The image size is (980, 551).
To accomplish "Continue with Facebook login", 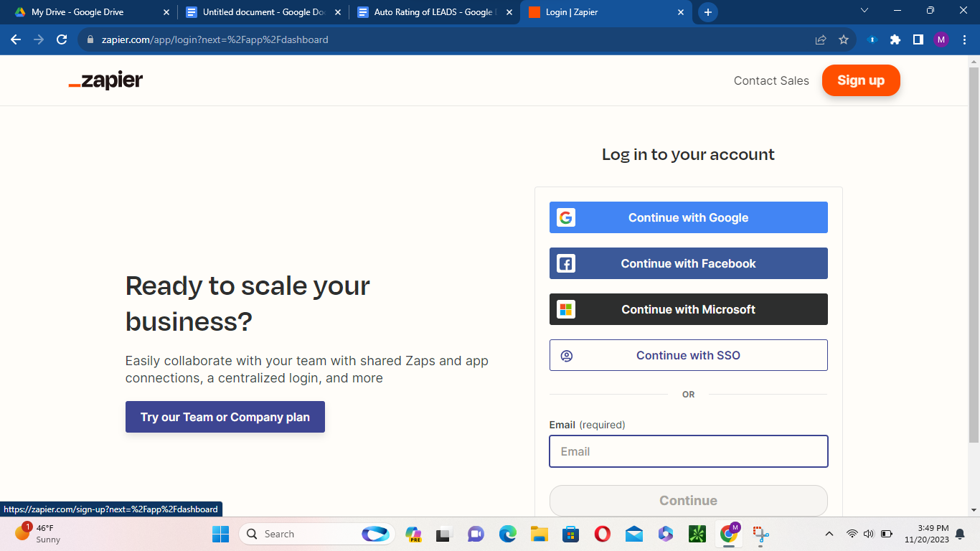I will click(689, 263).
